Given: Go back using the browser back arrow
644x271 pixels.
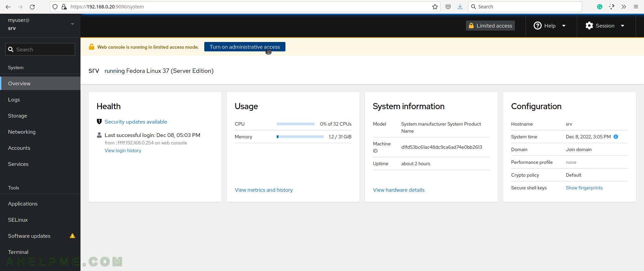Looking at the screenshot, I should click(x=8, y=7).
